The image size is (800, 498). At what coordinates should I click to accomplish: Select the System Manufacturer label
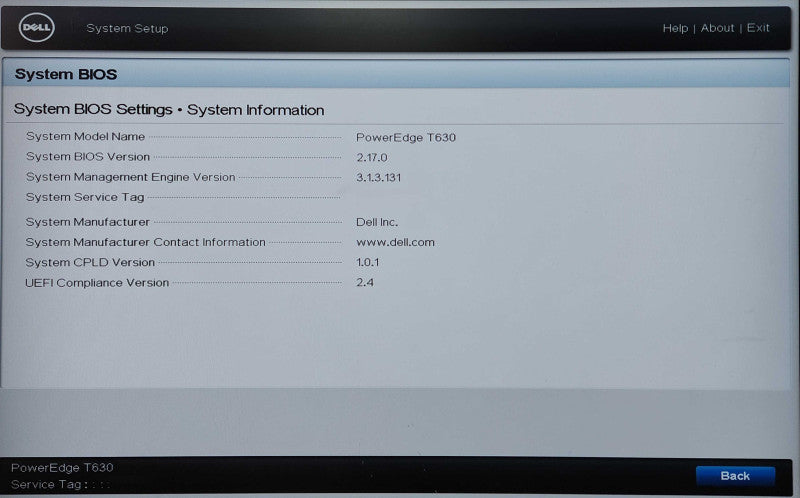coord(87,222)
